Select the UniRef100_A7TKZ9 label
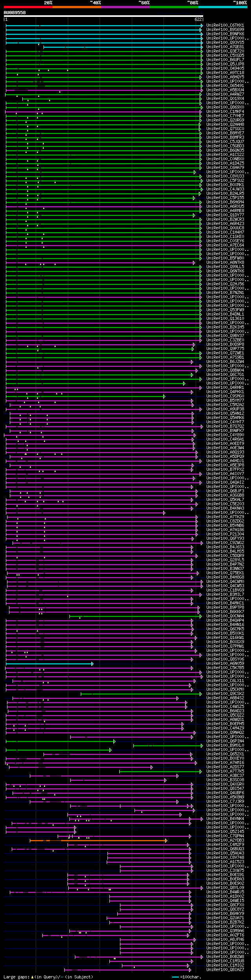The height and width of the screenshot is (980, 251). pyautogui.click(x=225, y=517)
